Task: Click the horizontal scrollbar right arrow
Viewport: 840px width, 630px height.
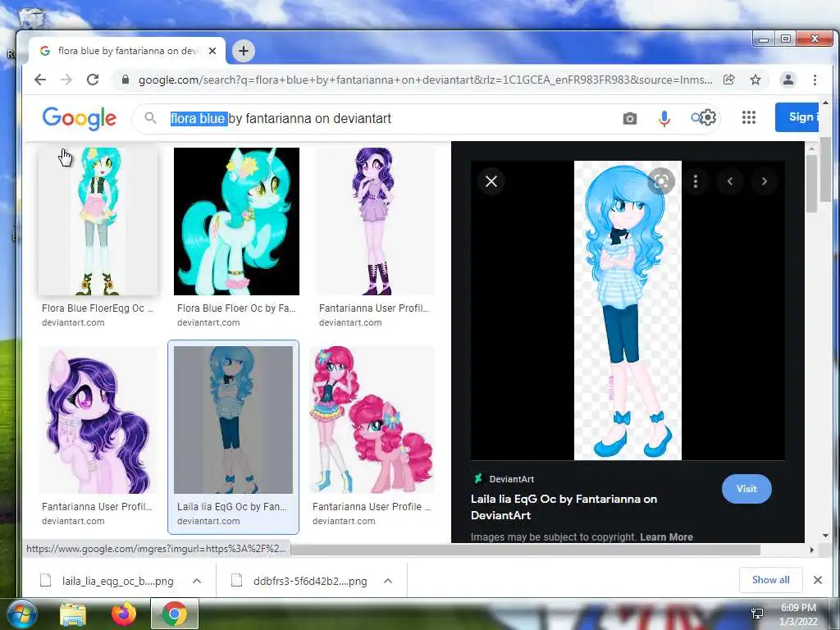Action: (x=811, y=550)
